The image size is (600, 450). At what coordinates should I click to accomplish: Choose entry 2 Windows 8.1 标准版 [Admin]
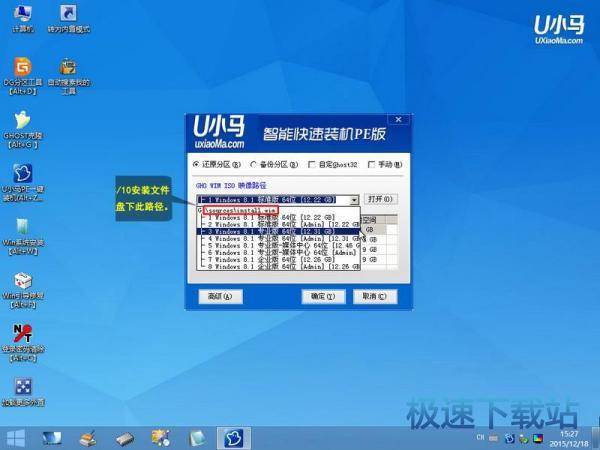tap(278, 224)
